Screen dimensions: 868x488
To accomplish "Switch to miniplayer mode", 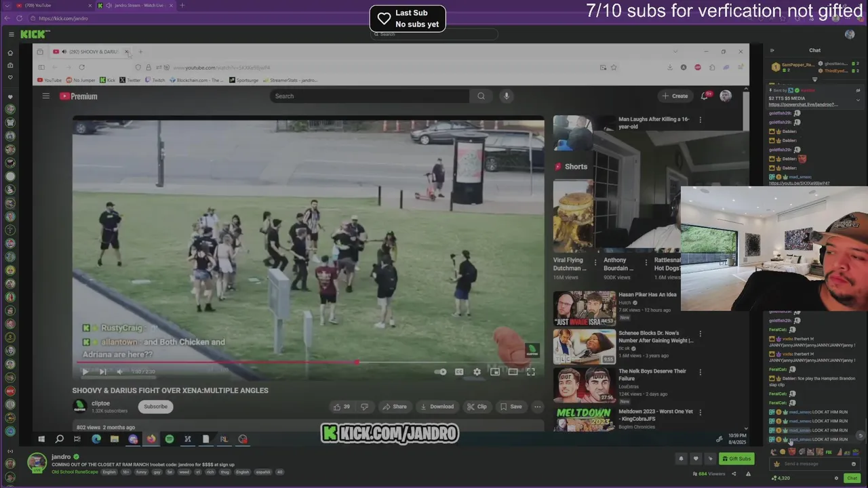I will pos(495,371).
